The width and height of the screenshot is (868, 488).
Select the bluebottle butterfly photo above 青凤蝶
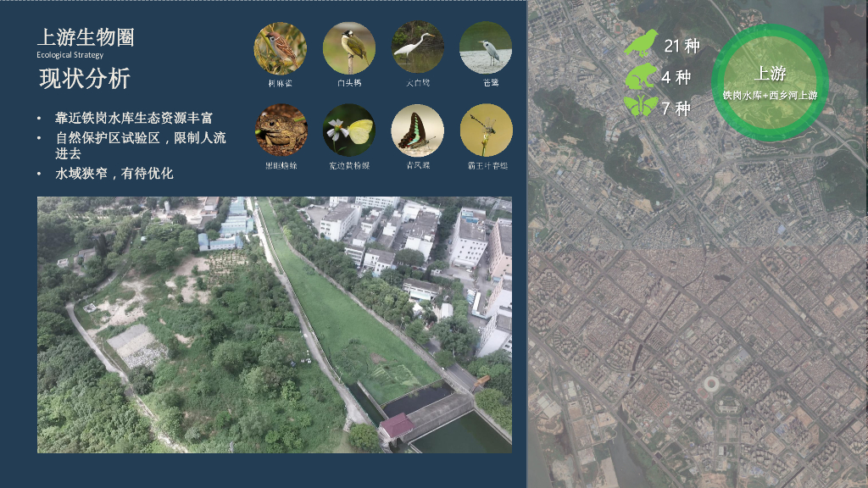(x=417, y=130)
